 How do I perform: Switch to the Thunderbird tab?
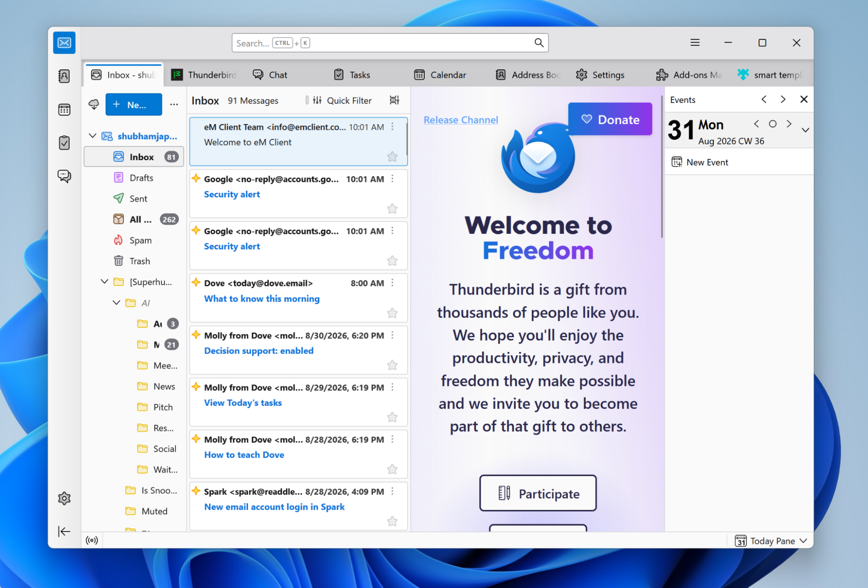(204, 75)
